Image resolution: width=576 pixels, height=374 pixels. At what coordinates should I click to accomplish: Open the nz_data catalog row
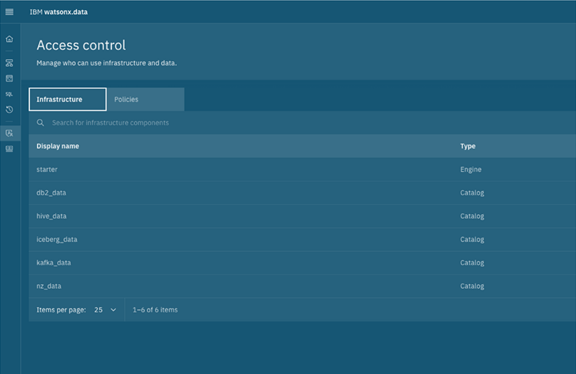click(302, 286)
